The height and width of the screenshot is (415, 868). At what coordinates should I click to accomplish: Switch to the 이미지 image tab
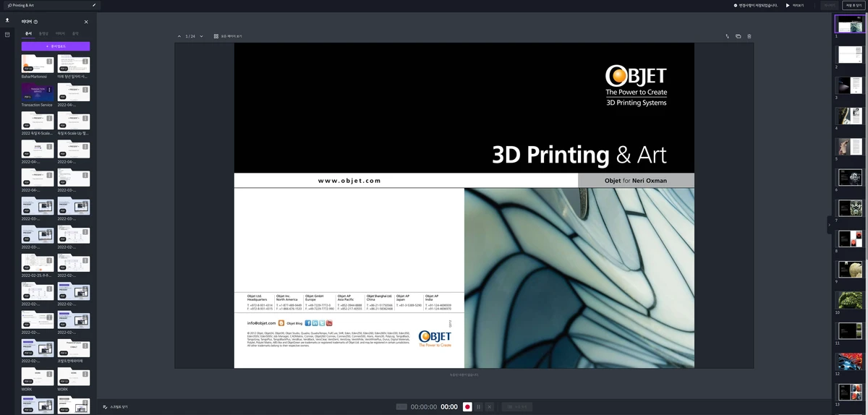(60, 33)
